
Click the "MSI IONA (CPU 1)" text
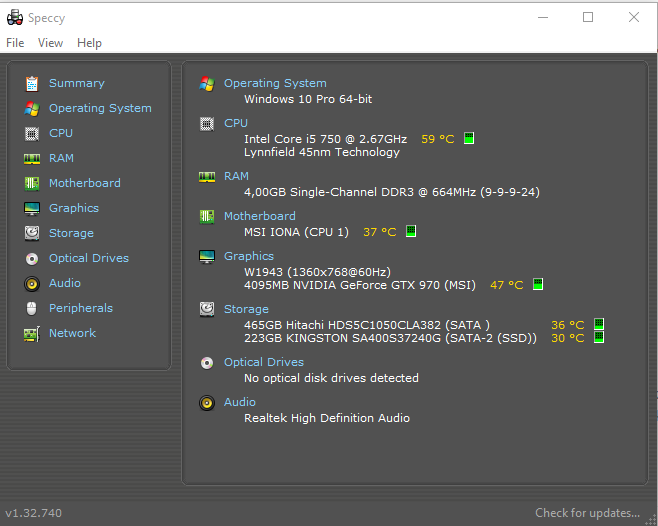click(296, 232)
